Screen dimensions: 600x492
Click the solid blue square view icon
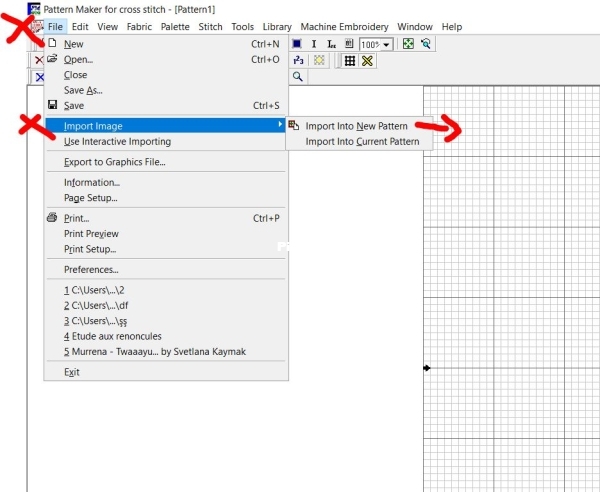(x=297, y=44)
